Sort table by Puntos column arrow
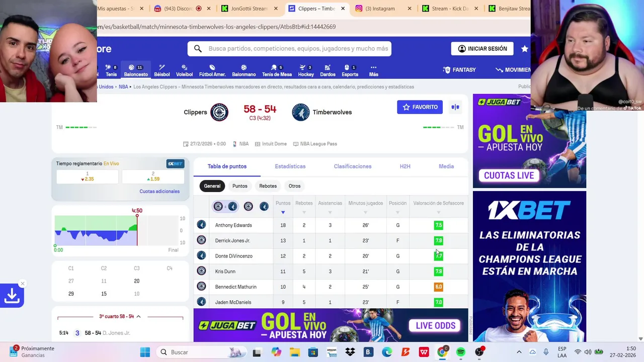644x362 pixels. (283, 212)
